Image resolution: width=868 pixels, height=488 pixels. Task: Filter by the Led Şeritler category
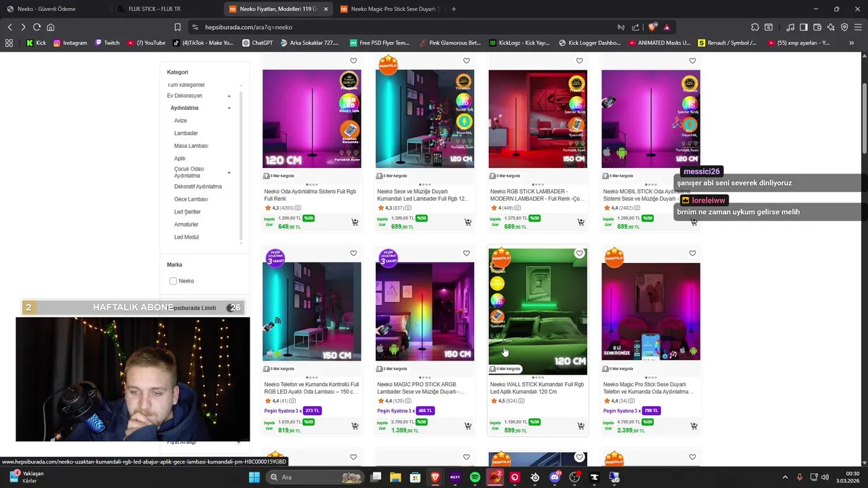[x=187, y=212]
